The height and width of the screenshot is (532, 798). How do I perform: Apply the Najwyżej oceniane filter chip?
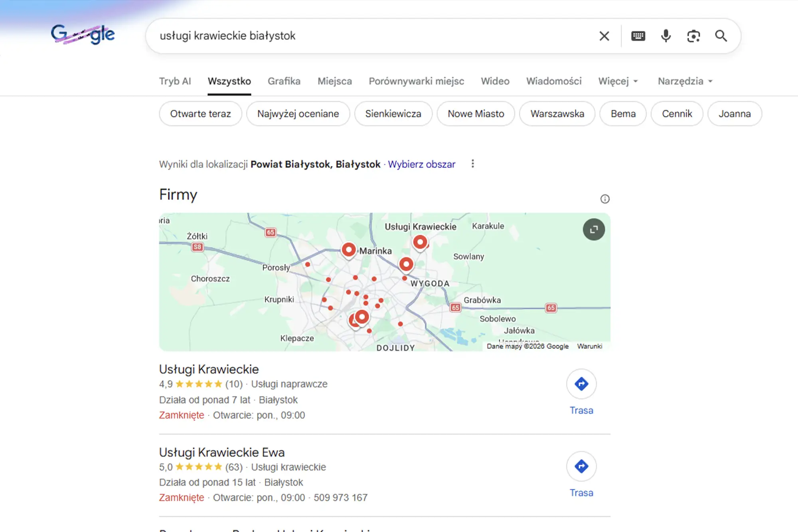[x=298, y=114]
